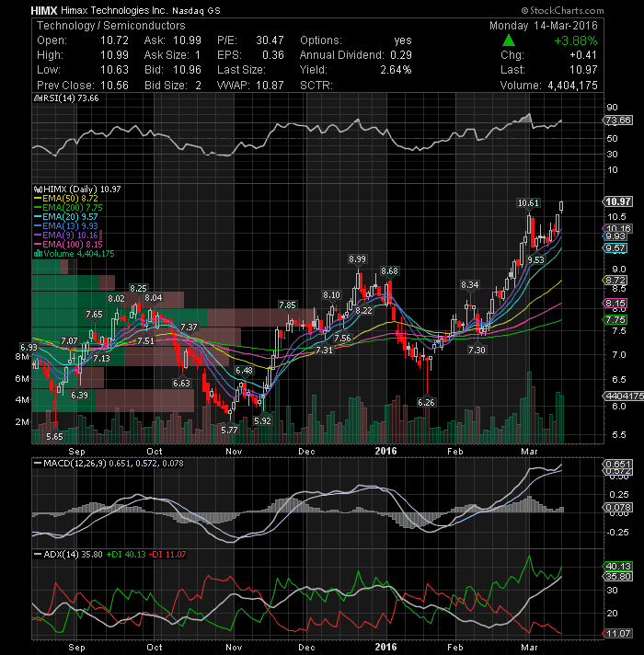Screen dimensions: 644x655
Task: Click the 6.63 price annotation
Action: (x=181, y=383)
